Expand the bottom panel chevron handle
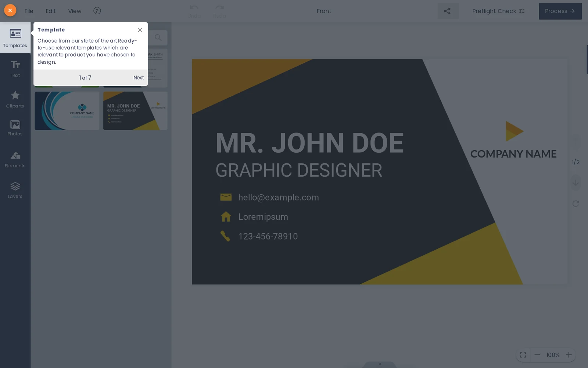The width and height of the screenshot is (588, 368). coord(380,364)
